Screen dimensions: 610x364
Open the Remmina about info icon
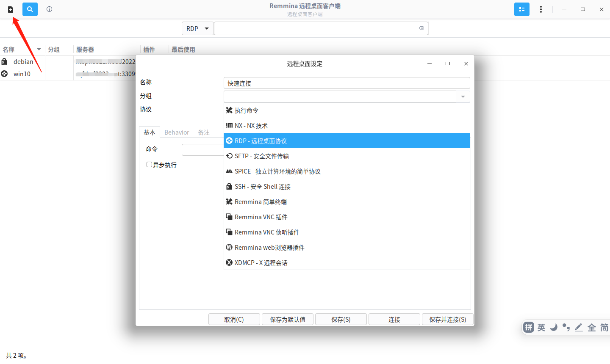[x=50, y=9]
